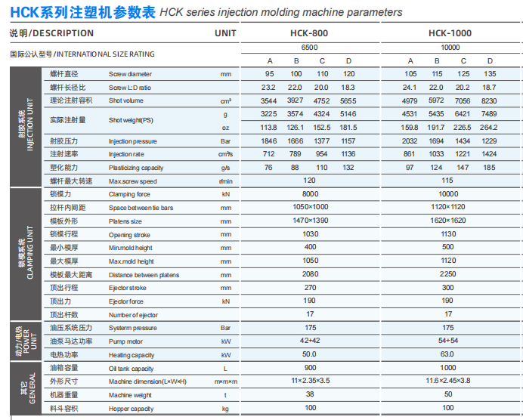Image resolution: width=523 pixels, height=420 pixels.
Task: Select the Ejector force label
Action: [125, 301]
